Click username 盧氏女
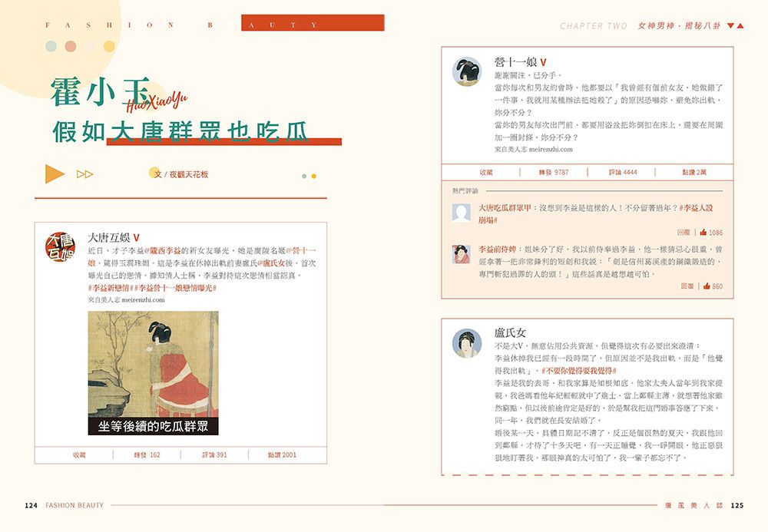The width and height of the screenshot is (768, 532). [510, 333]
